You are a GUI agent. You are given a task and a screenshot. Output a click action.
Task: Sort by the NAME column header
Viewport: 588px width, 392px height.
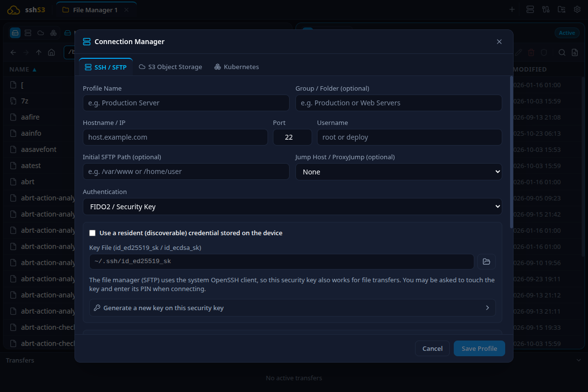[23, 69]
